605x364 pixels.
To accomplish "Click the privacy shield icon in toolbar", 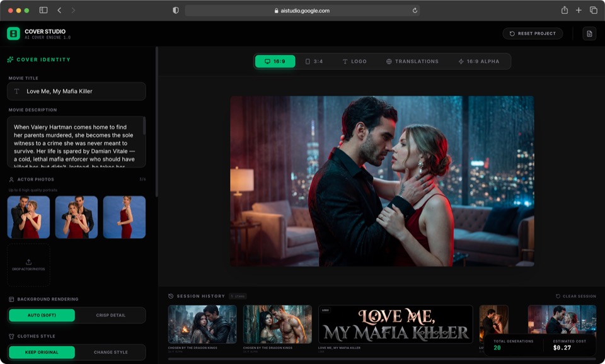I will (176, 10).
